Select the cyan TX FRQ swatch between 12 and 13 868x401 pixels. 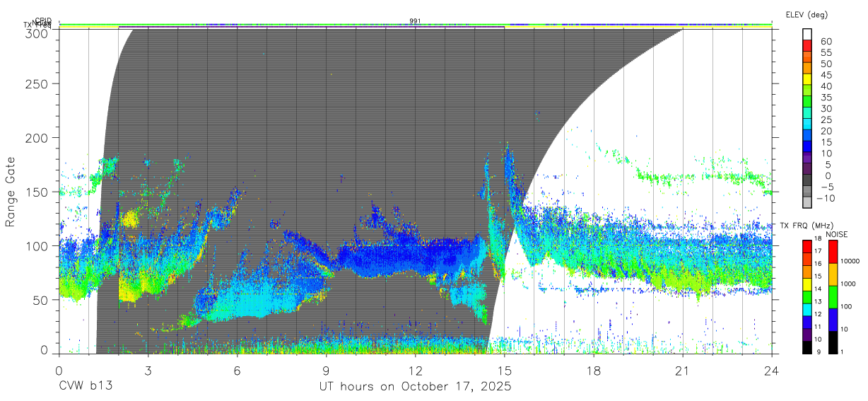point(807,310)
